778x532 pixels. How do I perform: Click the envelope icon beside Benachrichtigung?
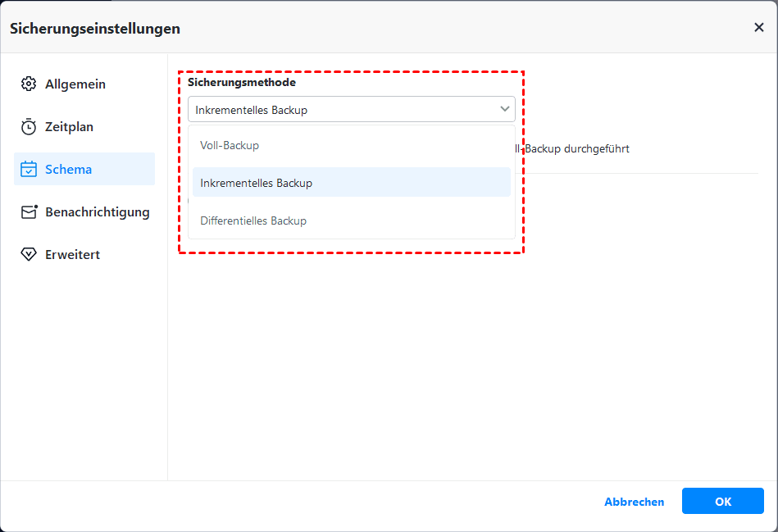pos(29,212)
